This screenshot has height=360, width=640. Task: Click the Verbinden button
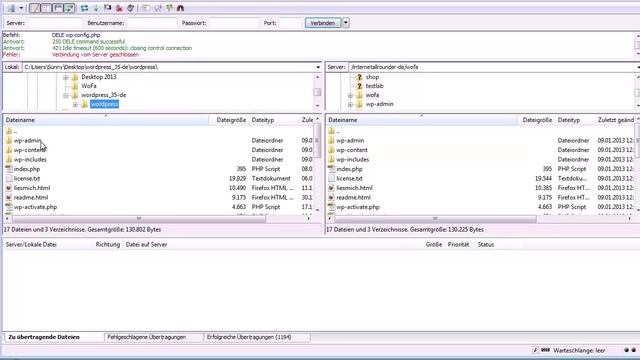tap(322, 23)
